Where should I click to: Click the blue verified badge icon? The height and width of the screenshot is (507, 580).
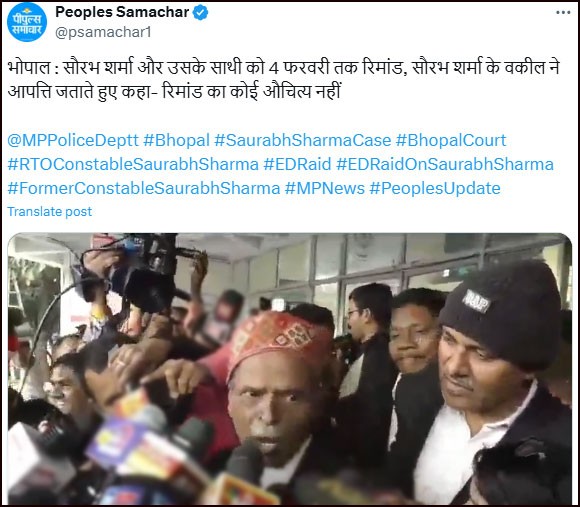click(x=200, y=13)
